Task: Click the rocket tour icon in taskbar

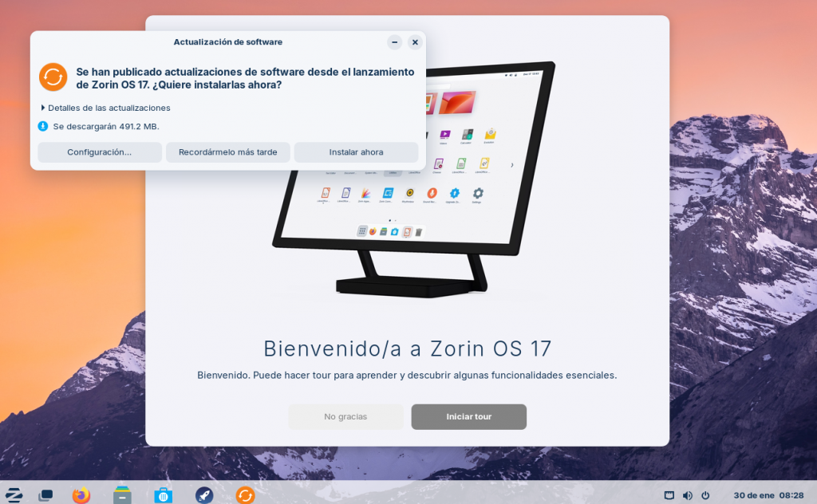Action: tap(204, 495)
